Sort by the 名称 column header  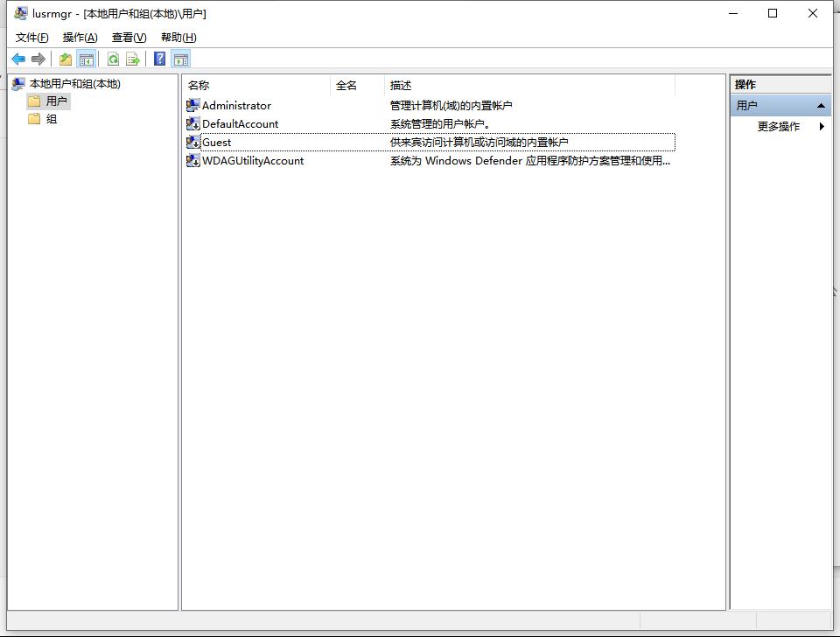point(256,85)
